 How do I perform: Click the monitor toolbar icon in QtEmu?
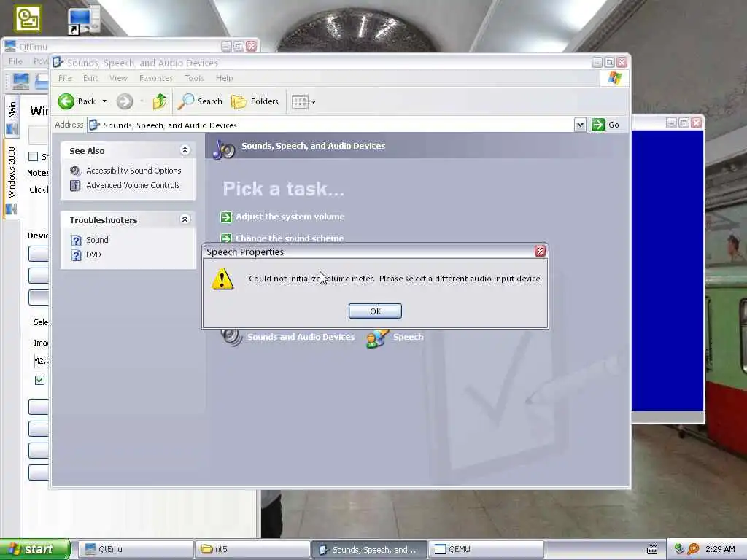(20, 82)
